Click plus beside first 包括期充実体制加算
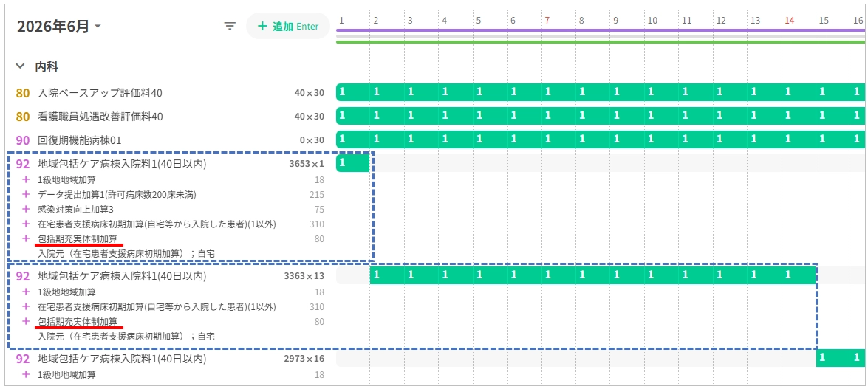The height and width of the screenshot is (389, 868). click(x=25, y=239)
